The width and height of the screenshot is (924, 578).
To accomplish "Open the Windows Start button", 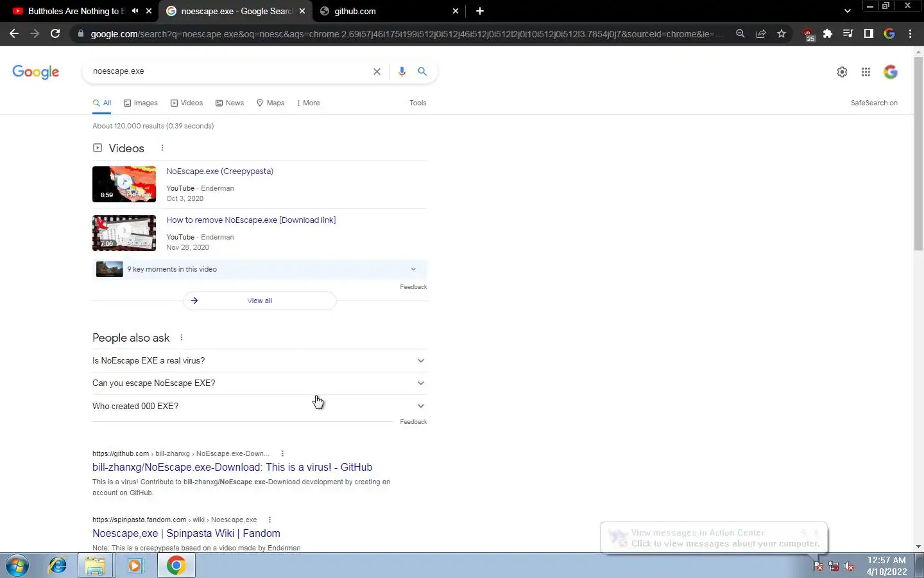I will tap(17, 566).
